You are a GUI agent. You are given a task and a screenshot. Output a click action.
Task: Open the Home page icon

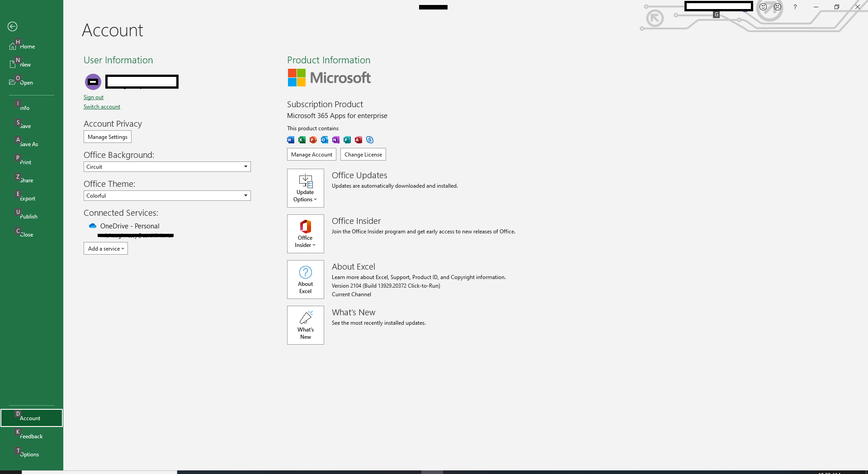coord(13,46)
